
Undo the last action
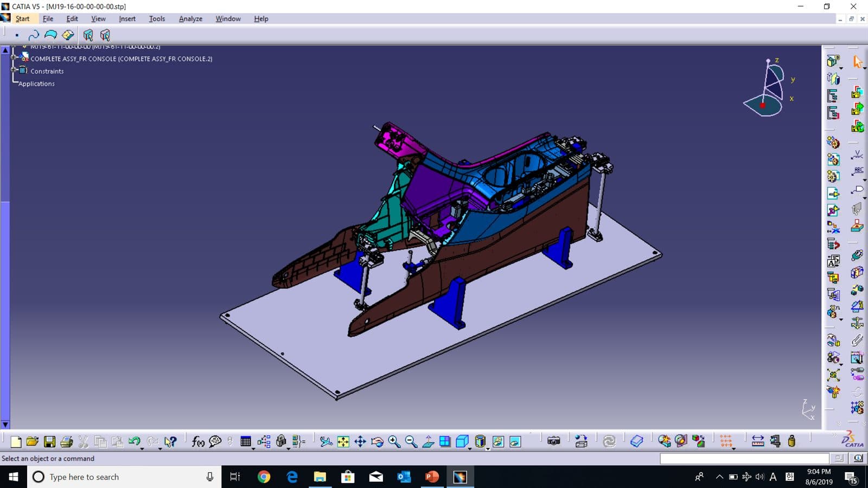point(134,441)
